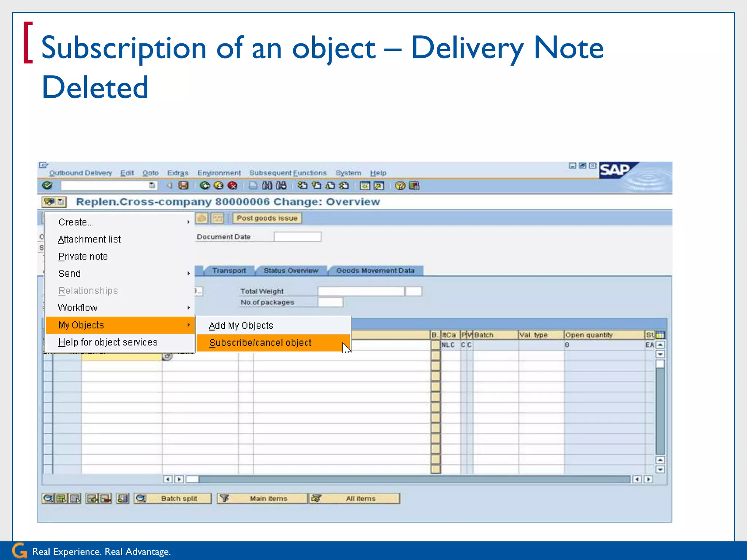Select Attachment list in the context menu
Image resolution: width=747 pixels, height=560 pixels.
coord(120,239)
